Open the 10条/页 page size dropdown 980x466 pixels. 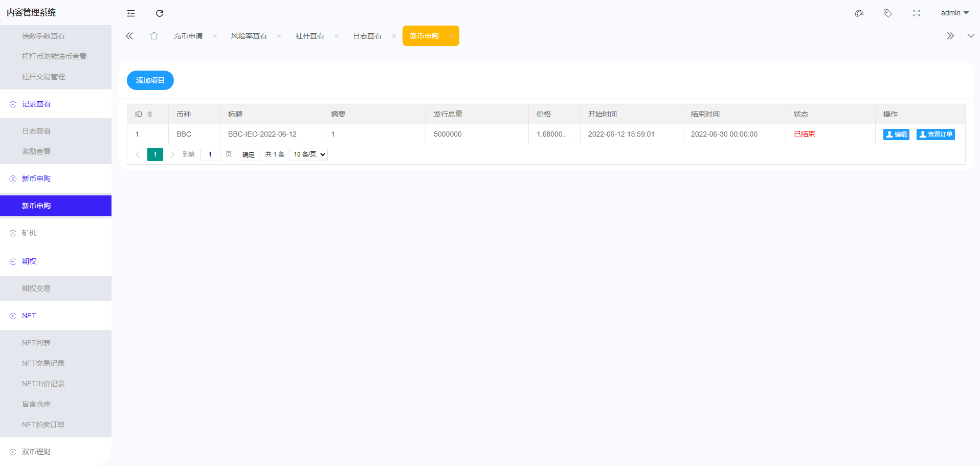point(308,154)
